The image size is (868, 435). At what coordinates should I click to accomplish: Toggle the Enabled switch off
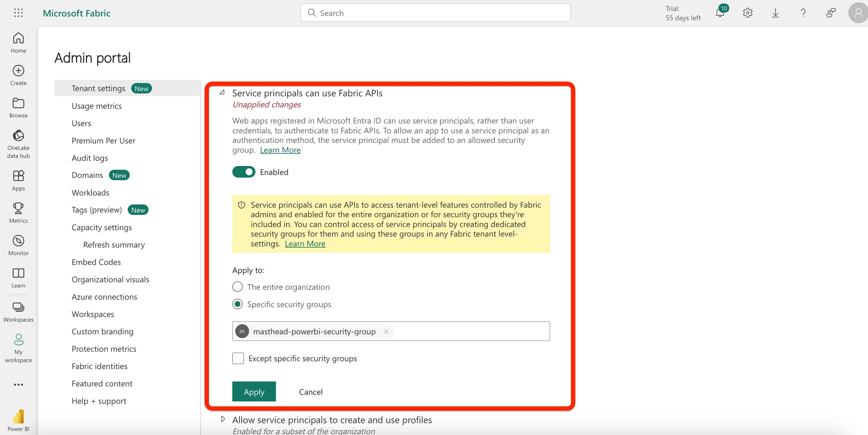(x=244, y=172)
